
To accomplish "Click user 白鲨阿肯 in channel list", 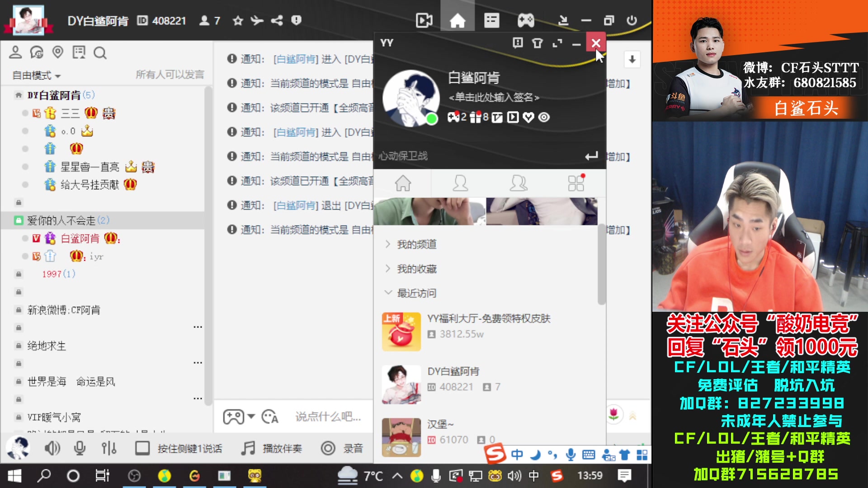I will point(80,238).
